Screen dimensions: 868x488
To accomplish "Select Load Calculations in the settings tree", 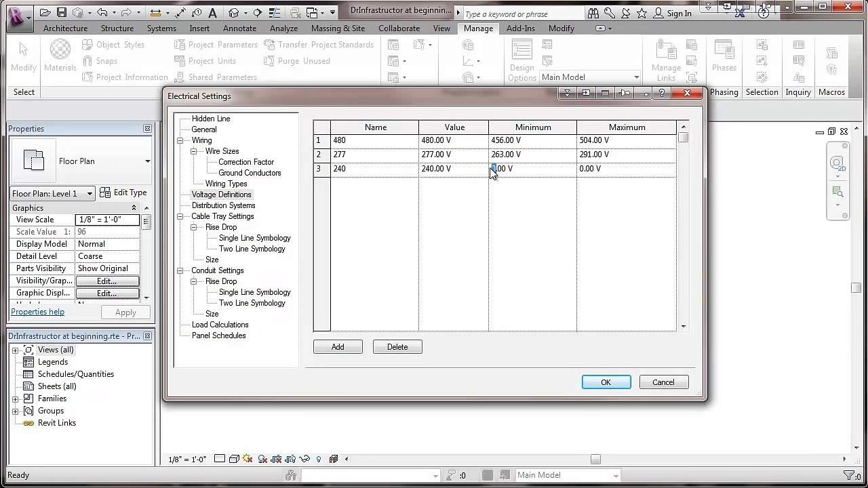I will click(220, 325).
